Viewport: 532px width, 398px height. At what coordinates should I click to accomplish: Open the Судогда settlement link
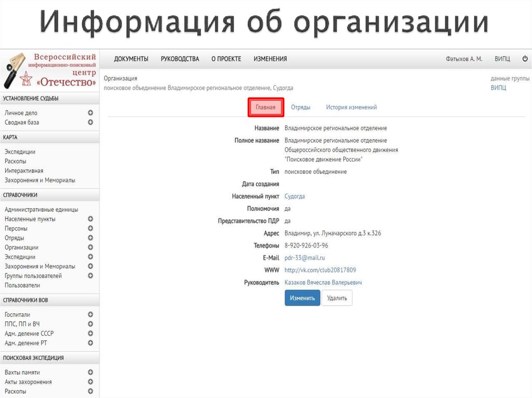[295, 196]
